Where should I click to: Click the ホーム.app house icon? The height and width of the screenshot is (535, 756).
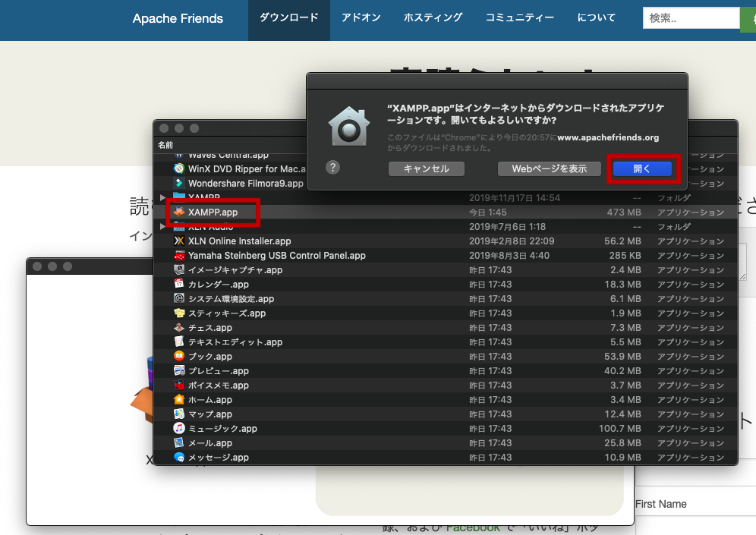179,400
